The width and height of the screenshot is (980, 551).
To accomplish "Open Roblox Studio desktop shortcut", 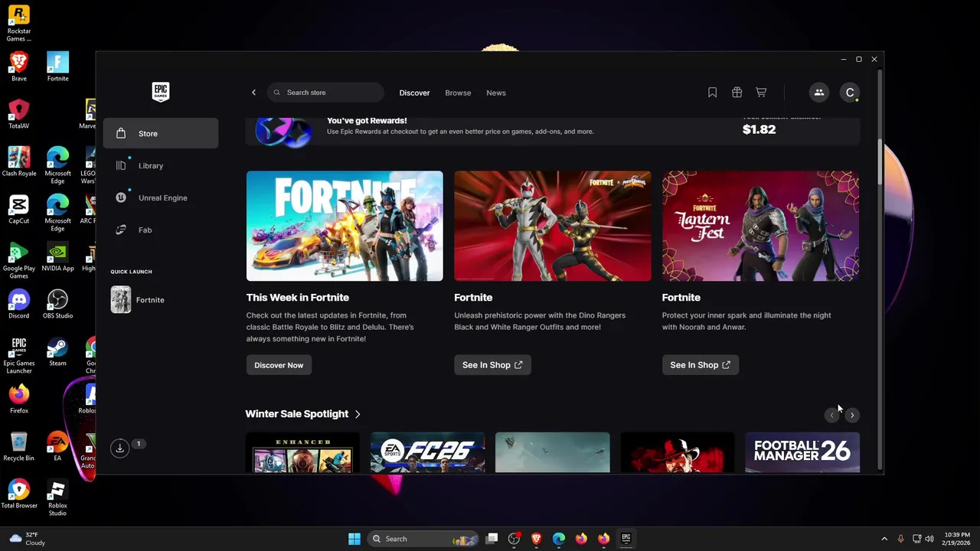I will click(57, 497).
